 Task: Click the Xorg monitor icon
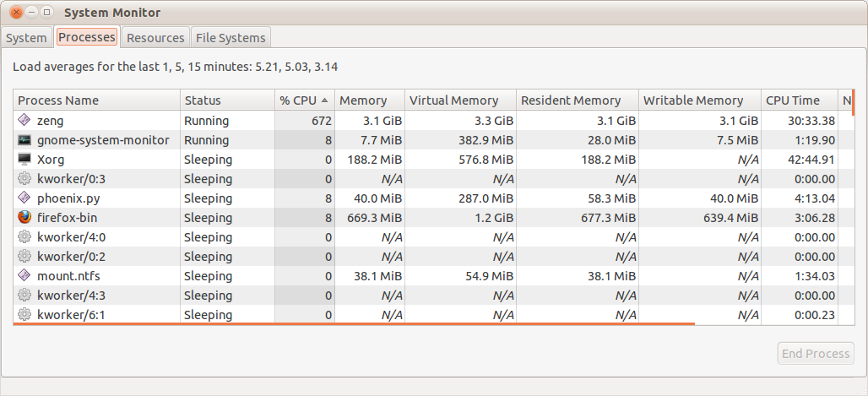coord(24,160)
